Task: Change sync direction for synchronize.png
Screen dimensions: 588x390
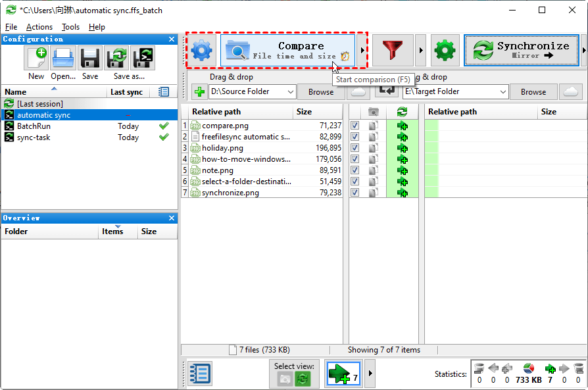Action: tap(403, 193)
